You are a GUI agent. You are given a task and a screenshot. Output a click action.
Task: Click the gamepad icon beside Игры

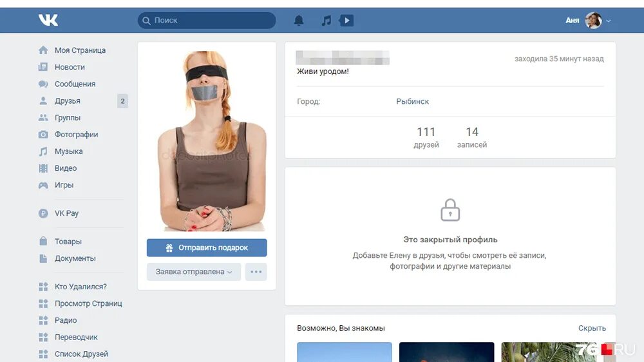click(43, 185)
